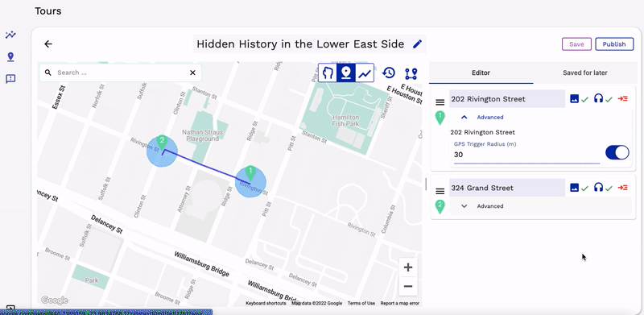The width and height of the screenshot is (644, 315).
Task: Open the Terms of Use link
Action: tap(361, 304)
